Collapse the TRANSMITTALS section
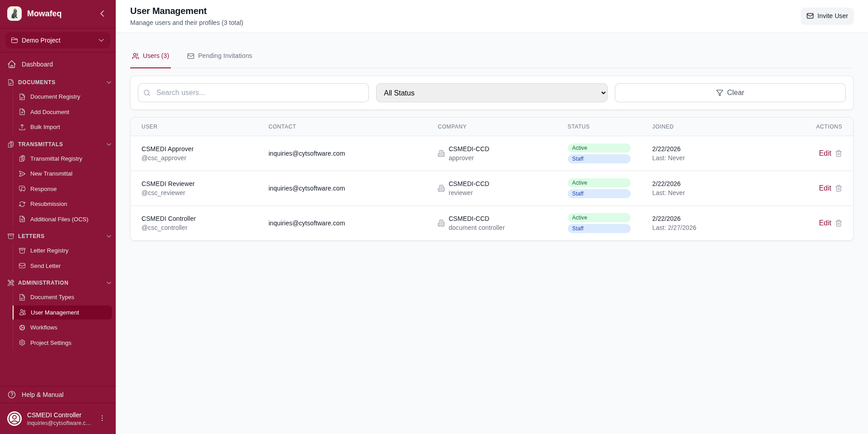This screenshot has height=434, width=868. [x=108, y=144]
